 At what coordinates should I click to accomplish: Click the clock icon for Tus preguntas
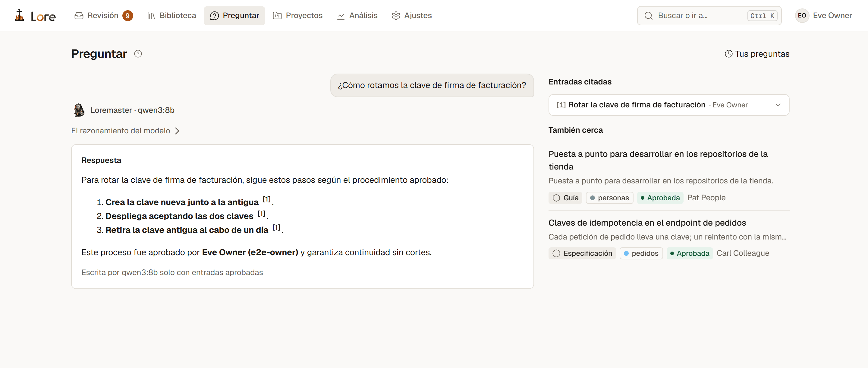[728, 54]
